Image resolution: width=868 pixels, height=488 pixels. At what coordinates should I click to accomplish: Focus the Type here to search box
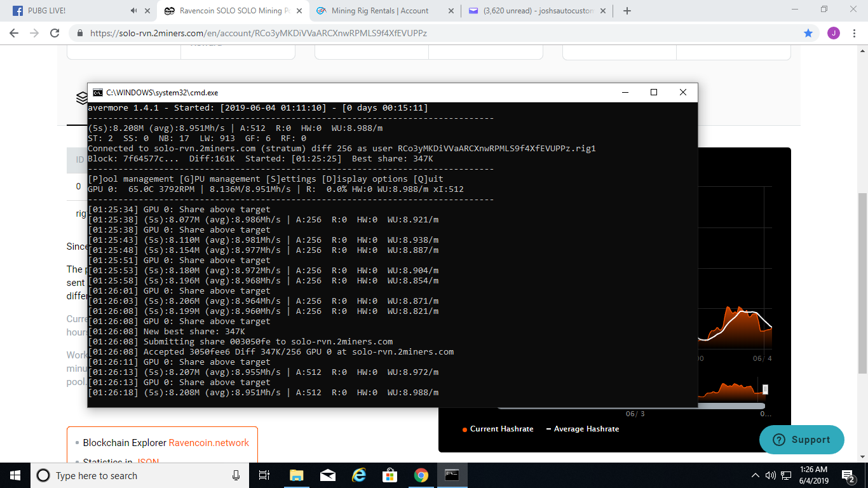pyautogui.click(x=140, y=475)
